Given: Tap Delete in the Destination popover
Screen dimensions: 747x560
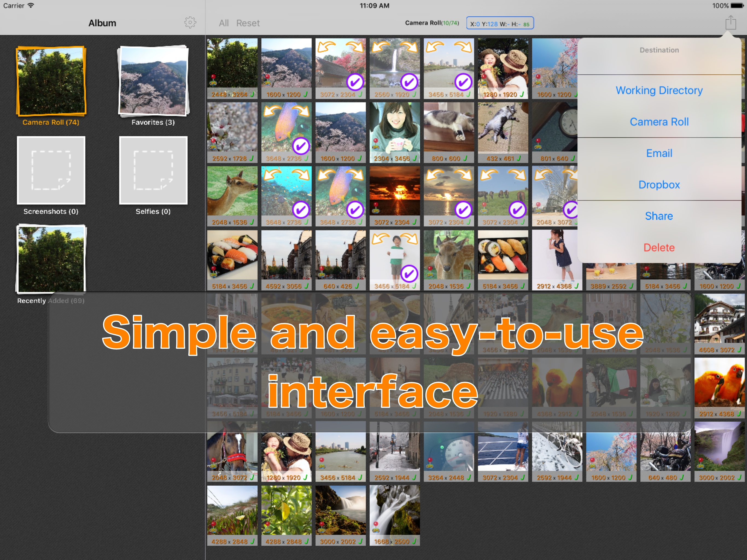Looking at the screenshot, I should tap(659, 247).
